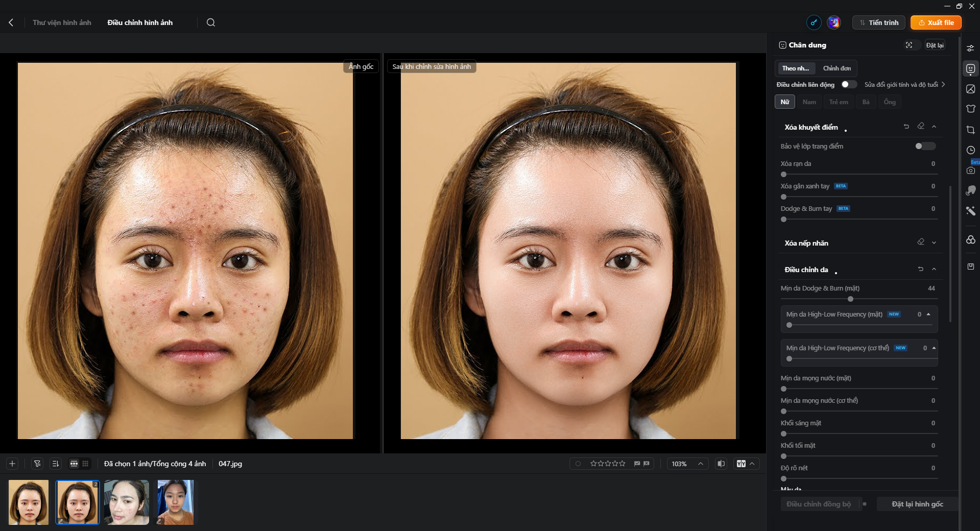This screenshot has height=531, width=980.
Task: Expand the Xóa nếp nhăn section
Action: pyautogui.click(x=934, y=243)
